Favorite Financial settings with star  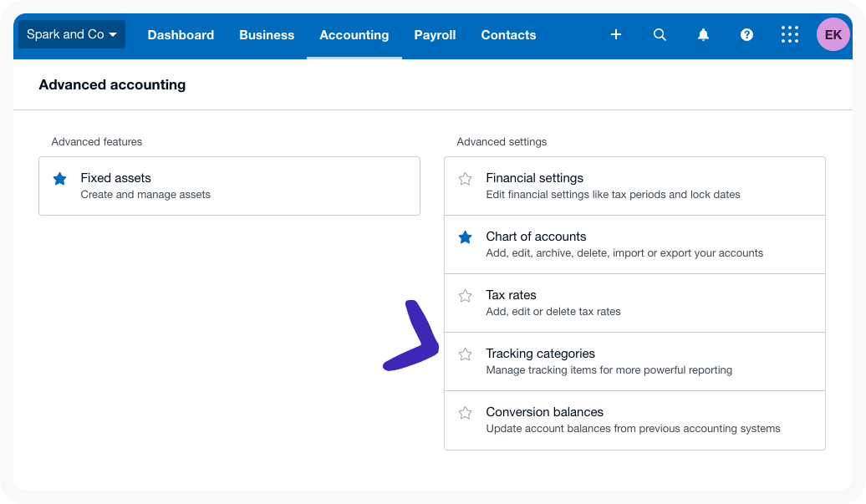(x=466, y=179)
